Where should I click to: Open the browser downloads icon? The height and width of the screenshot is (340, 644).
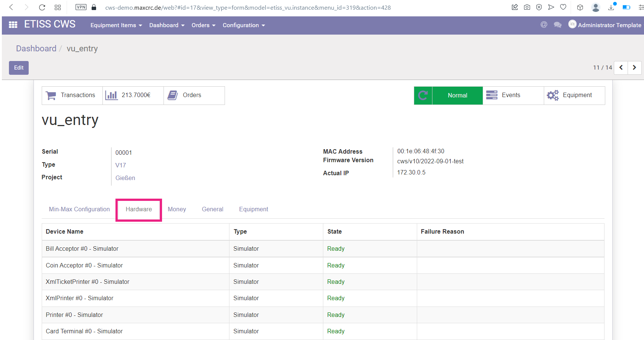pyautogui.click(x=611, y=7)
